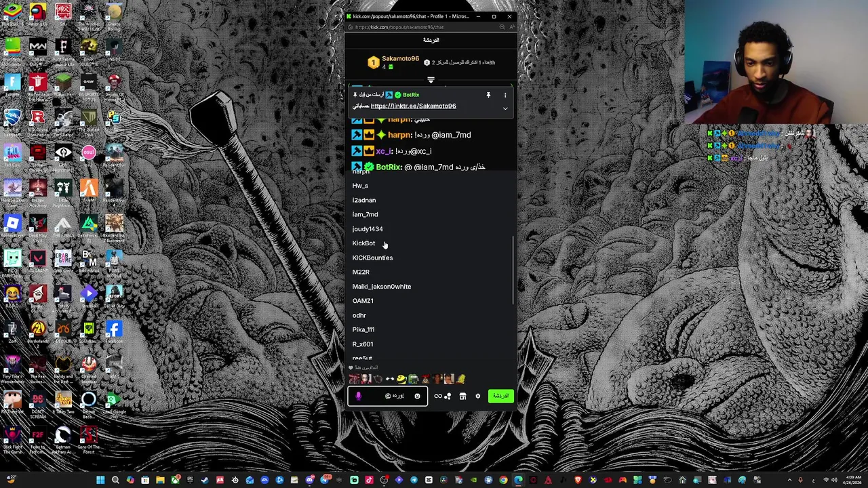Open the INSIDE desktop shortcut
This screenshot has height=488, width=868.
[x=114, y=50]
